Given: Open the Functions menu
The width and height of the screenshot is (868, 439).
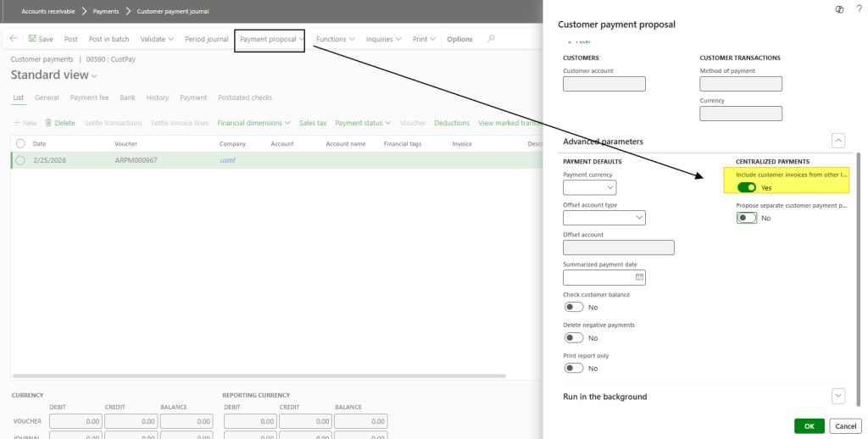Looking at the screenshot, I should click(x=335, y=39).
